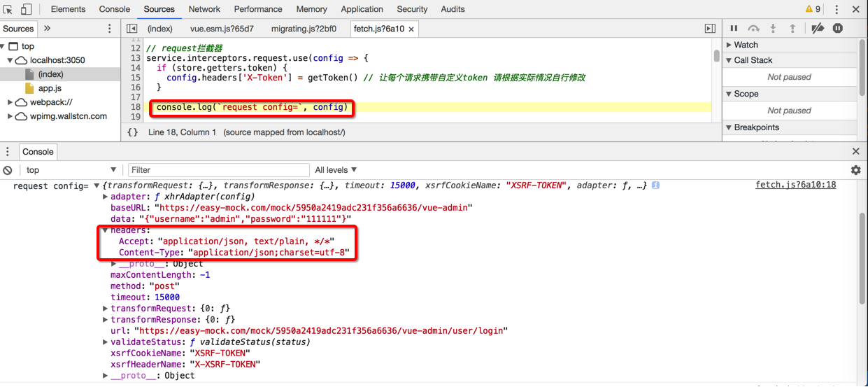Expand the transformRequest property

(x=106, y=309)
